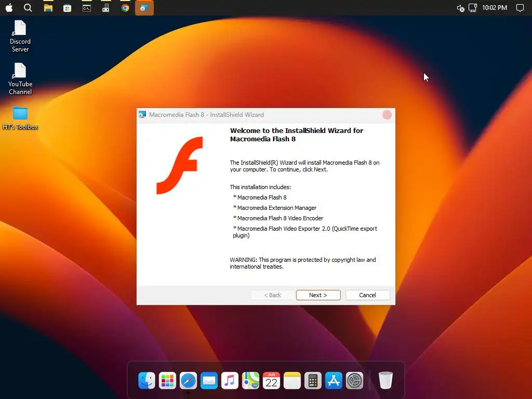Open the Trash in the dock

[385, 380]
